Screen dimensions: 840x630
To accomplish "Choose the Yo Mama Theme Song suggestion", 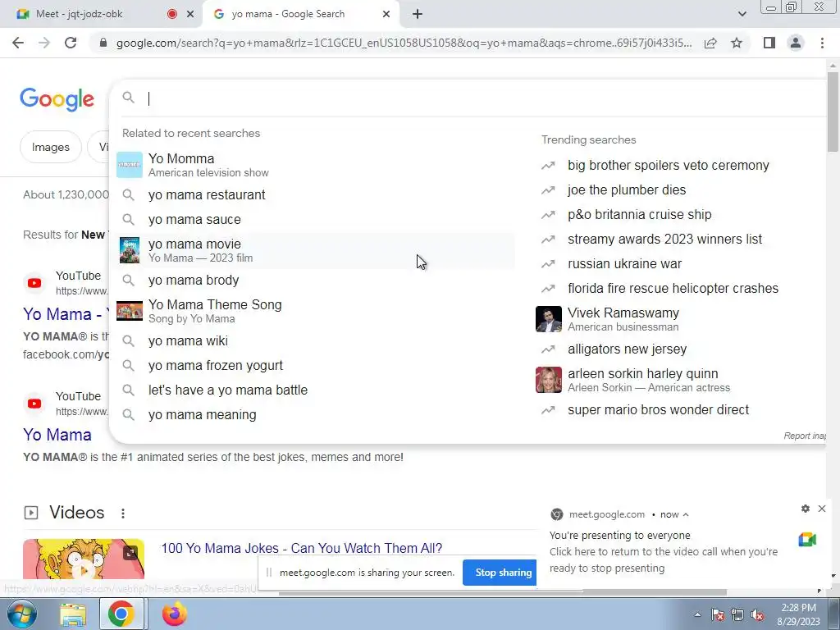I will [x=313, y=311].
